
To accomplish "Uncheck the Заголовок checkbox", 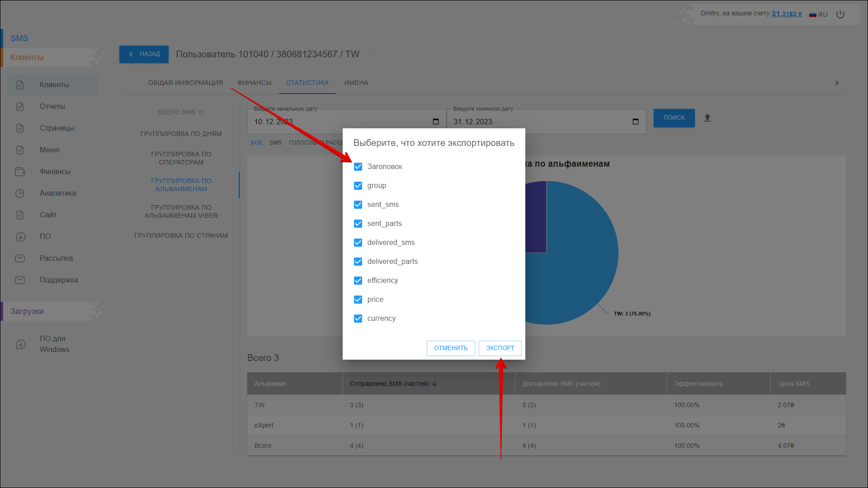I will [358, 167].
